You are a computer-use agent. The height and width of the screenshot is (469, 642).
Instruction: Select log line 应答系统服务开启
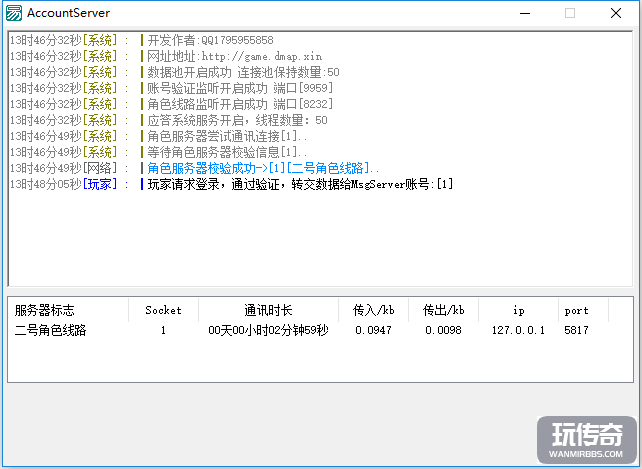pyautogui.click(x=169, y=120)
